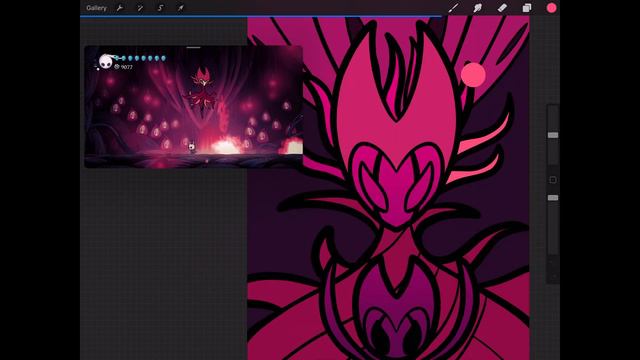The height and width of the screenshot is (360, 640).
Task: Open the Gallery
Action: click(x=96, y=8)
